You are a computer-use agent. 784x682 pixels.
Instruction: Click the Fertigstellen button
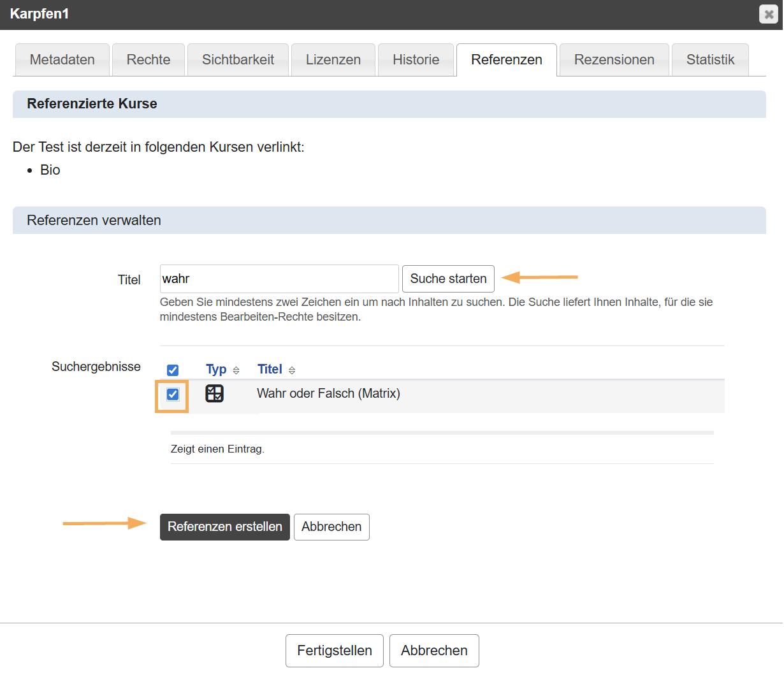[335, 651]
